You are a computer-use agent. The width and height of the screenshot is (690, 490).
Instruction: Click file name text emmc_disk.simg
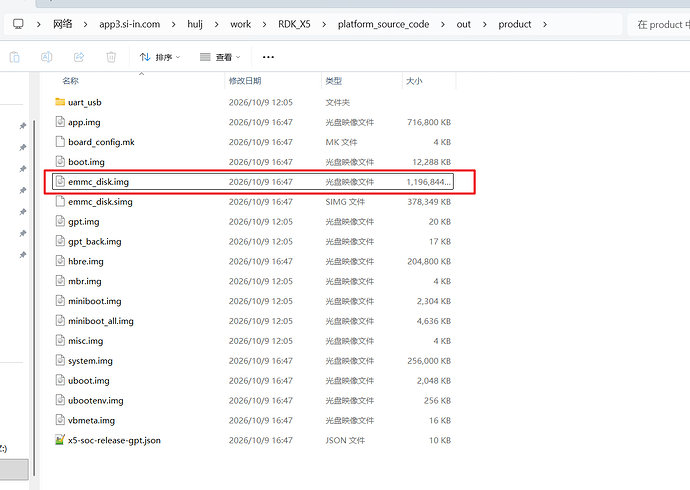tap(100, 202)
